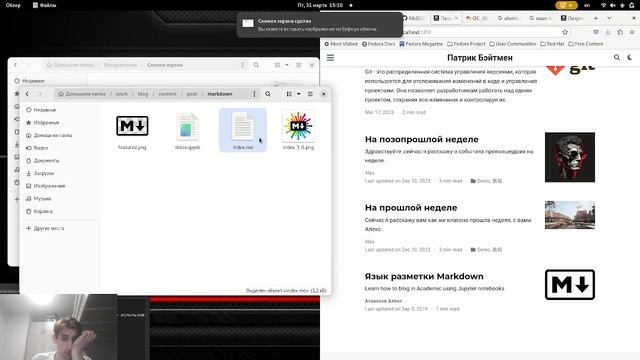
Task: Open view dropdown arrow in back file window
Action: click(287, 65)
